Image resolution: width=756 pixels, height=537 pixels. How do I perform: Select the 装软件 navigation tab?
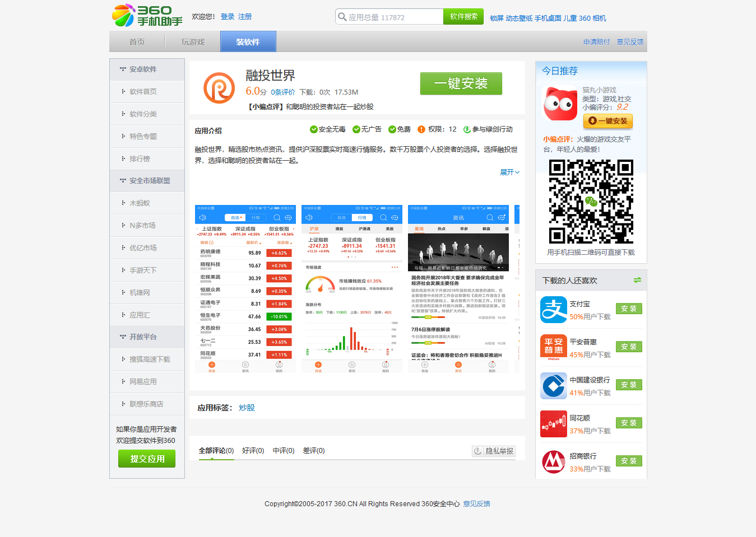(x=248, y=42)
